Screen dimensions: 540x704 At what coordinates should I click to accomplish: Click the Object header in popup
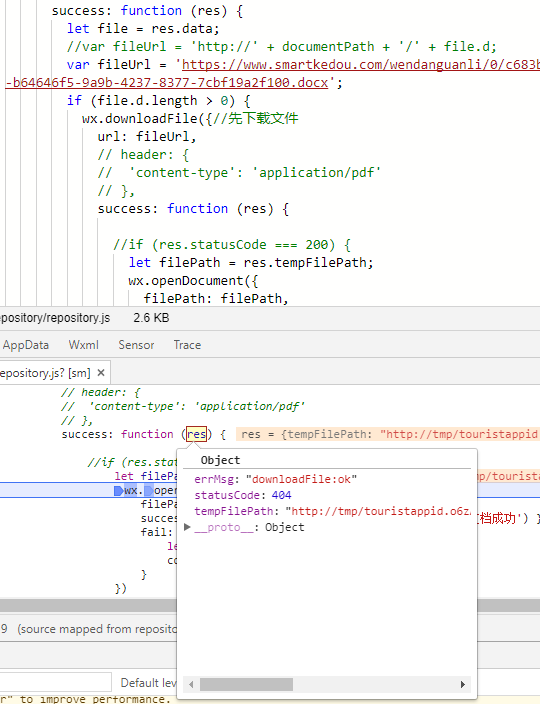(x=220, y=460)
